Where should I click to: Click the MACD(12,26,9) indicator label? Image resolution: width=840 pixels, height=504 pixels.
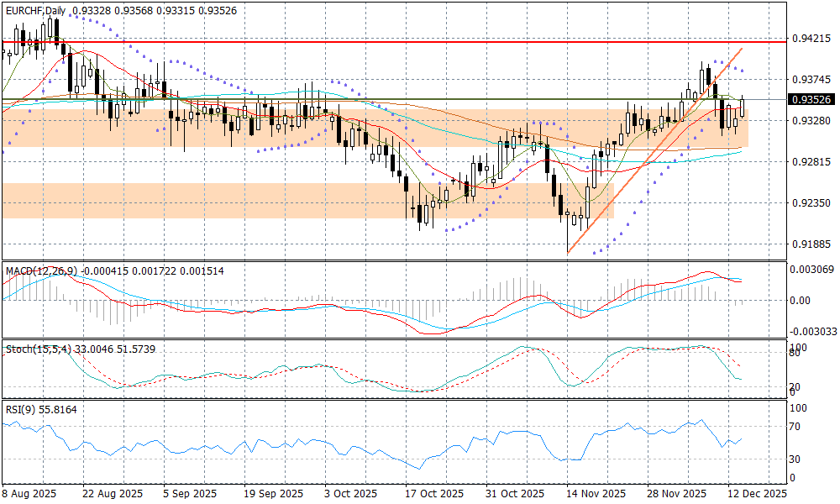click(41, 271)
